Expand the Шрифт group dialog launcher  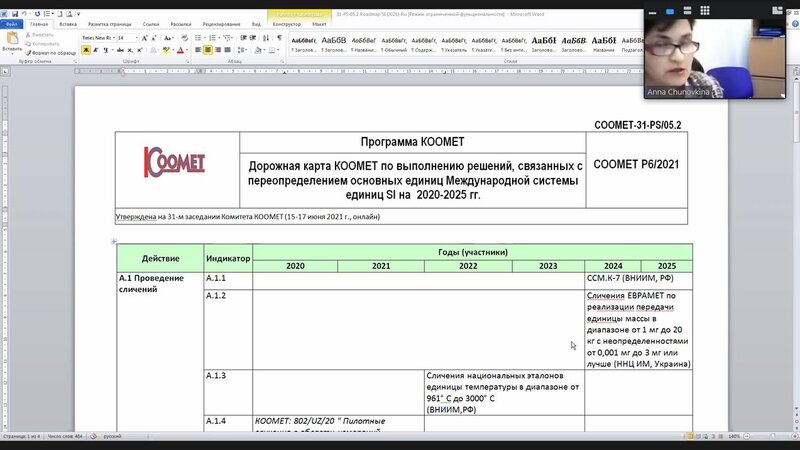click(186, 62)
